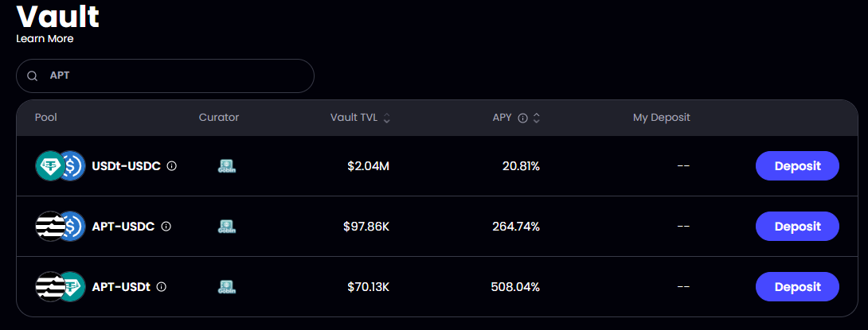This screenshot has height=330, width=868.
Task: Click Goblin curator icon in APT-USDC row
Action: (226, 226)
